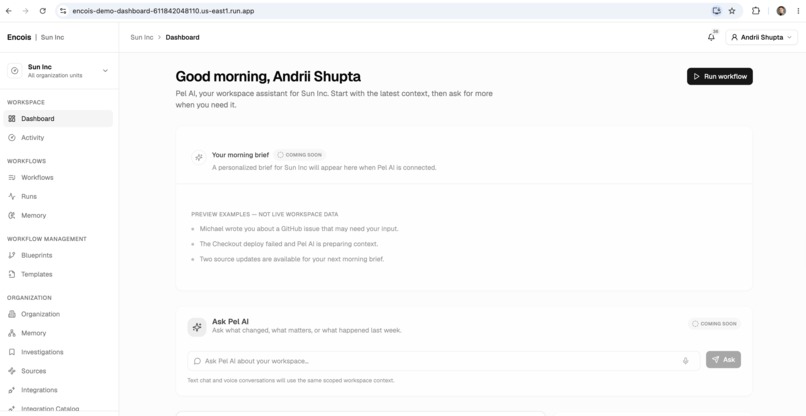This screenshot has height=416, width=806.
Task: Bookmark this page with the star icon
Action: pos(732,11)
